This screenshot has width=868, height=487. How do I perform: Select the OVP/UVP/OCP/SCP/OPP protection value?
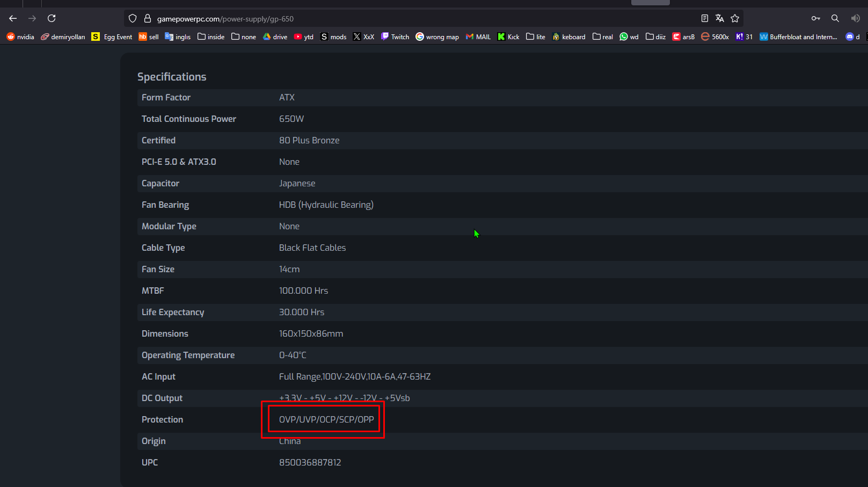[326, 419]
